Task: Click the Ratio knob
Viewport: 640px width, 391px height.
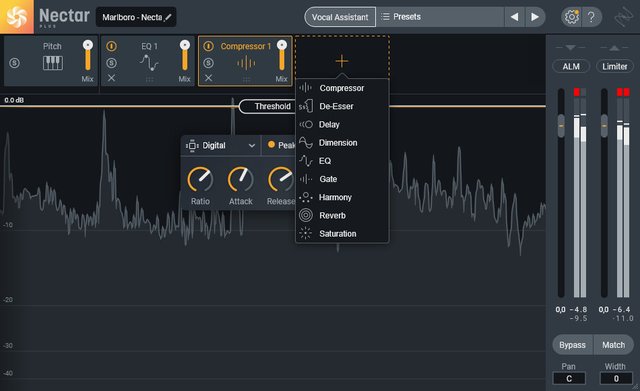Action: 200,180
